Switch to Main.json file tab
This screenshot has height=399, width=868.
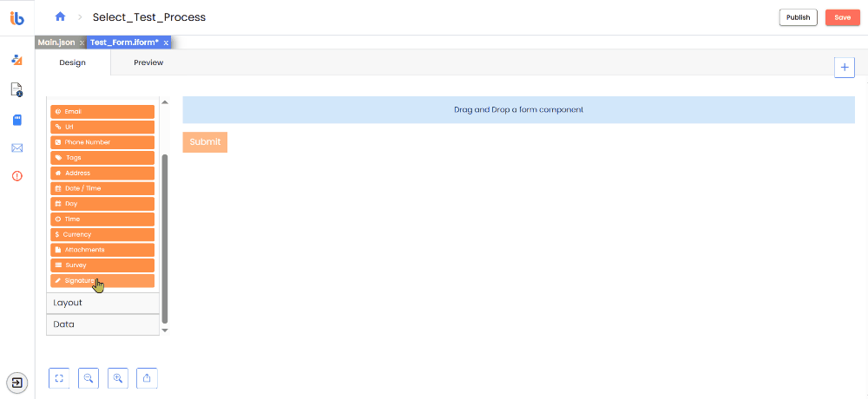pyautogui.click(x=56, y=42)
